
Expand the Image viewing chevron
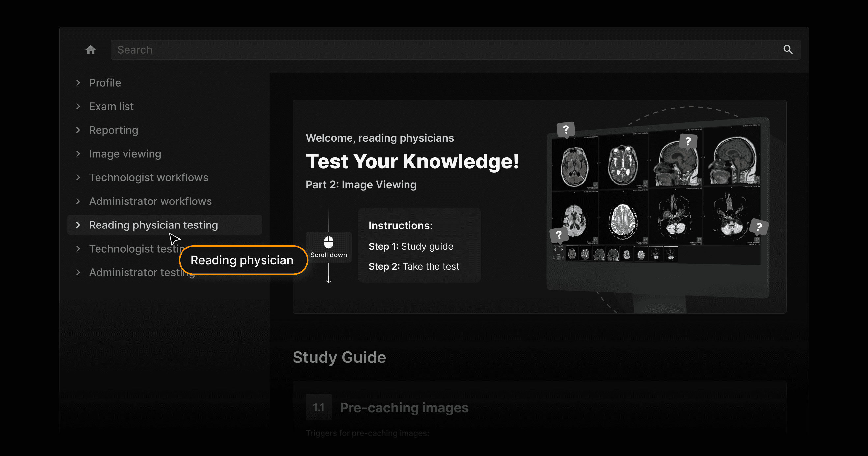point(78,154)
